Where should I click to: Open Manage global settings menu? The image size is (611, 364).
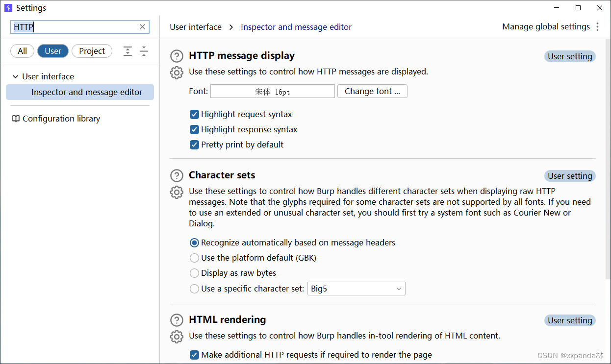[x=597, y=27]
